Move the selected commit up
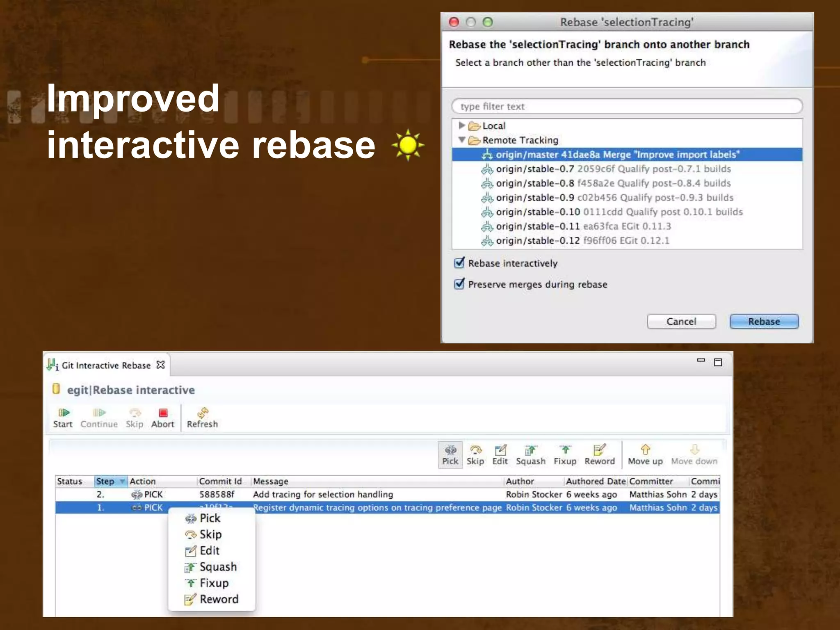 (645, 455)
